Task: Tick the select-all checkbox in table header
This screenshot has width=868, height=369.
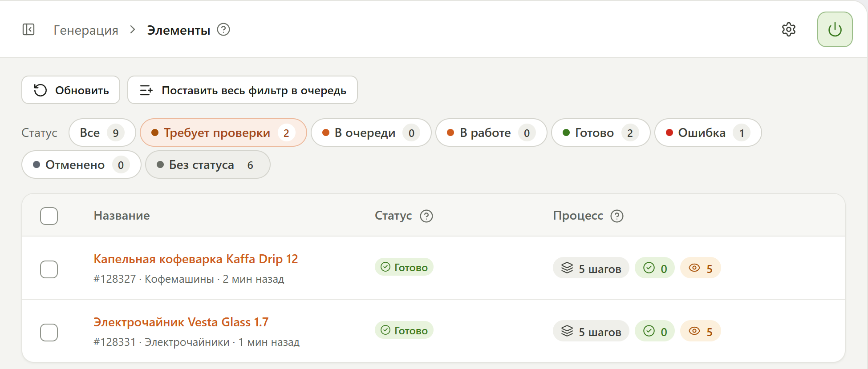Action: click(49, 216)
